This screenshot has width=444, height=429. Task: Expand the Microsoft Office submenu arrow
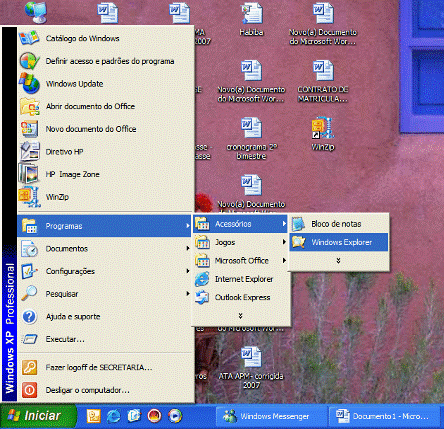coord(284,260)
